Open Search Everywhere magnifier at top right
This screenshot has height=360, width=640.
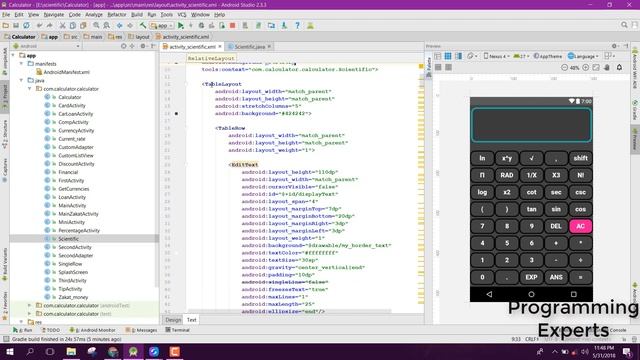(x=624, y=25)
